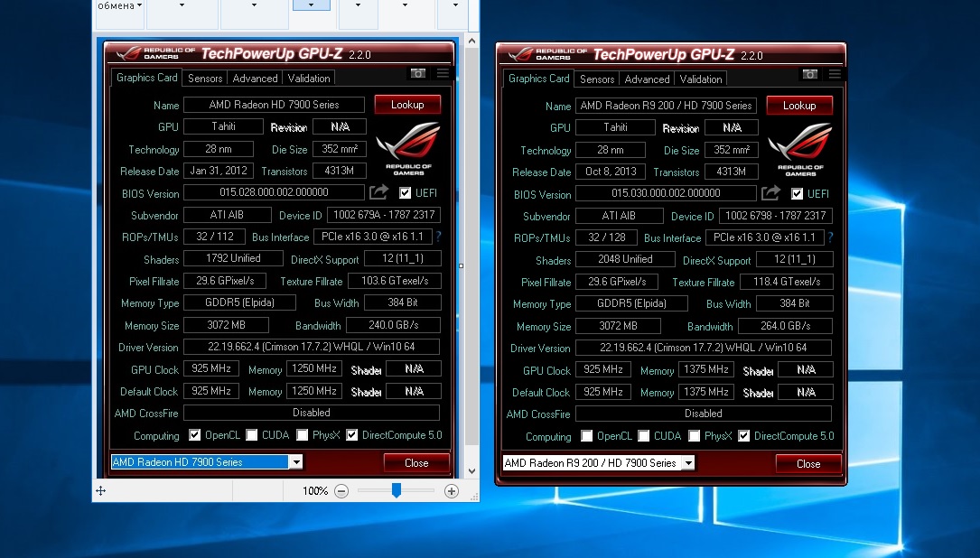Image resolution: width=980 pixels, height=558 pixels.
Task: Click the ROG logo image in left GPU-Z window
Action: [409, 149]
